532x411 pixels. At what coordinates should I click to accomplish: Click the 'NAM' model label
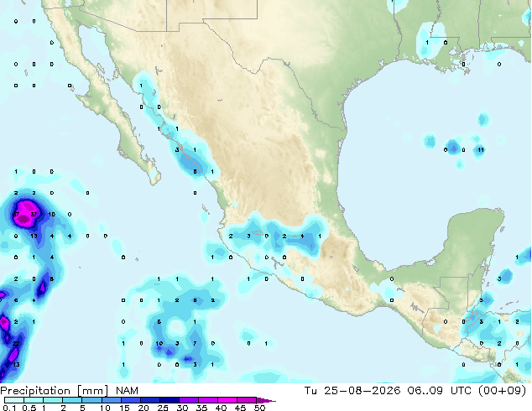[127, 391]
